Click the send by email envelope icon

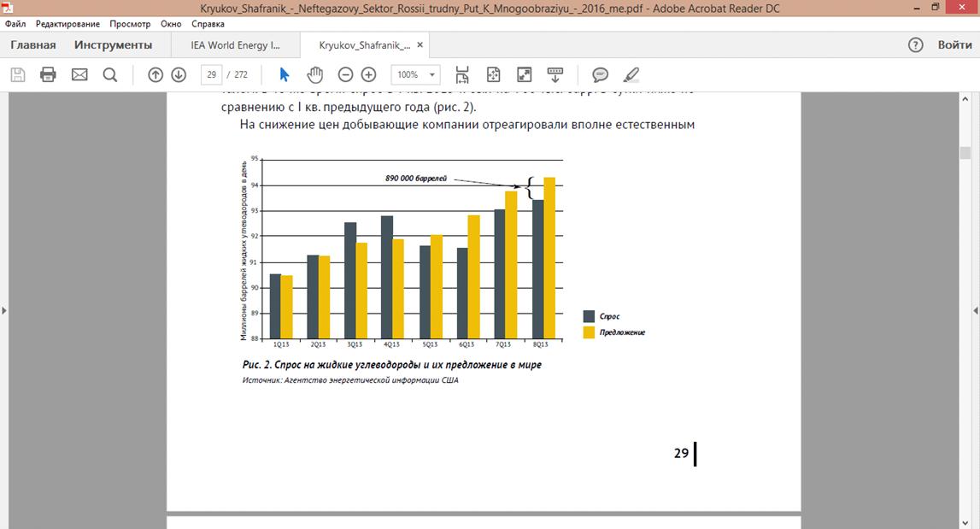coord(79,74)
